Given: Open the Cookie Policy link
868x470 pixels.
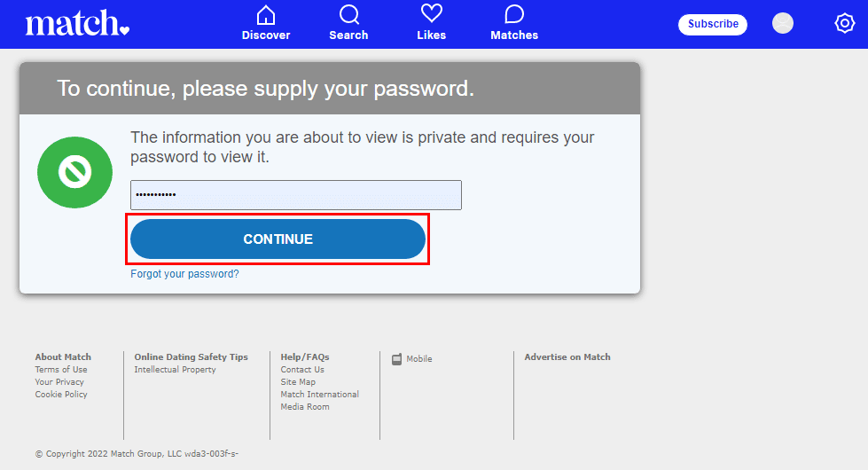Looking at the screenshot, I should point(61,395).
